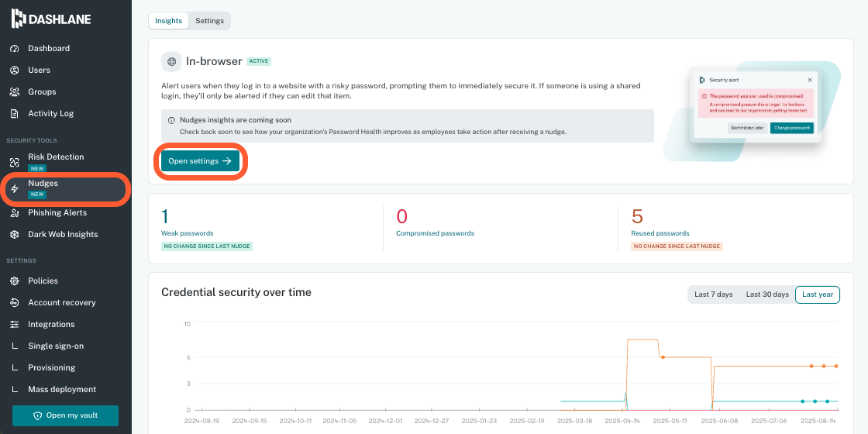Select the Groups people icon
Image resolution: width=868 pixels, height=434 pixels.
point(15,92)
